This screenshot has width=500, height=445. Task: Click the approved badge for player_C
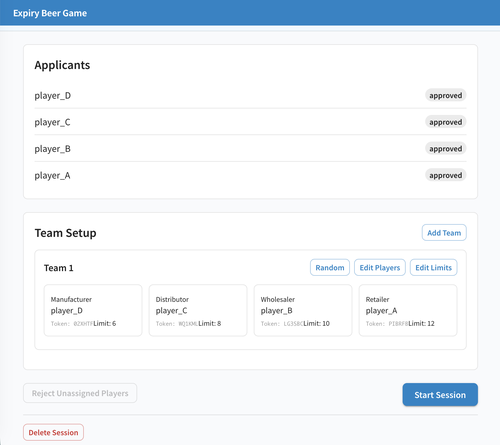[x=446, y=122]
